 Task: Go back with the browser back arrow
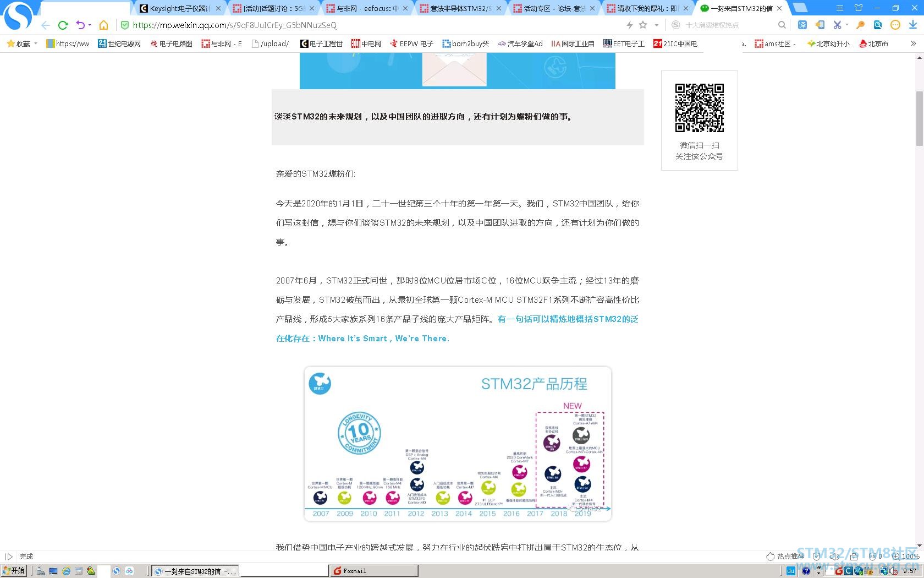(46, 25)
